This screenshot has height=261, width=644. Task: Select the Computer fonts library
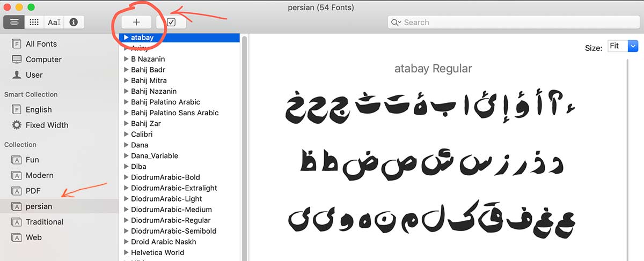point(43,59)
